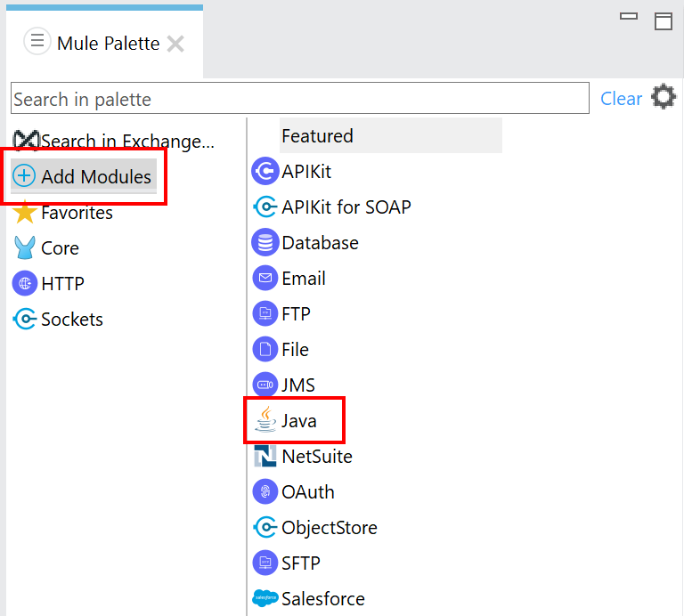Clear the palette search text
This screenshot has width=684, height=616.
[621, 99]
